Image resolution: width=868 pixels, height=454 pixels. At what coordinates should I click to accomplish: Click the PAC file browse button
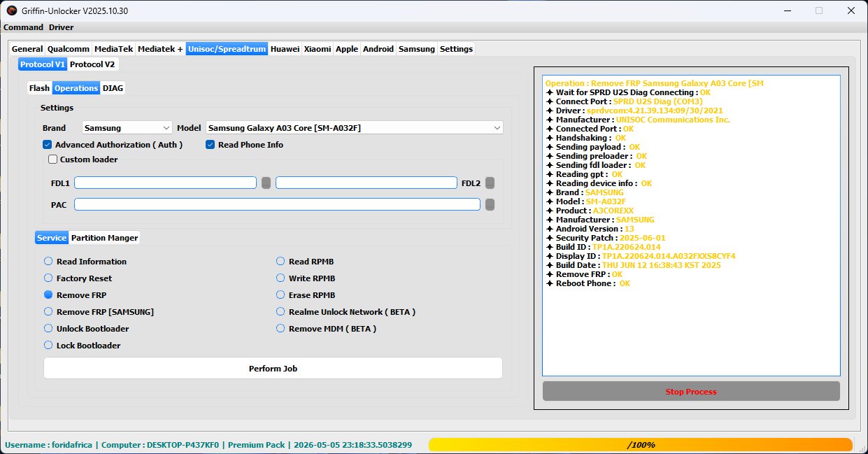click(x=490, y=204)
